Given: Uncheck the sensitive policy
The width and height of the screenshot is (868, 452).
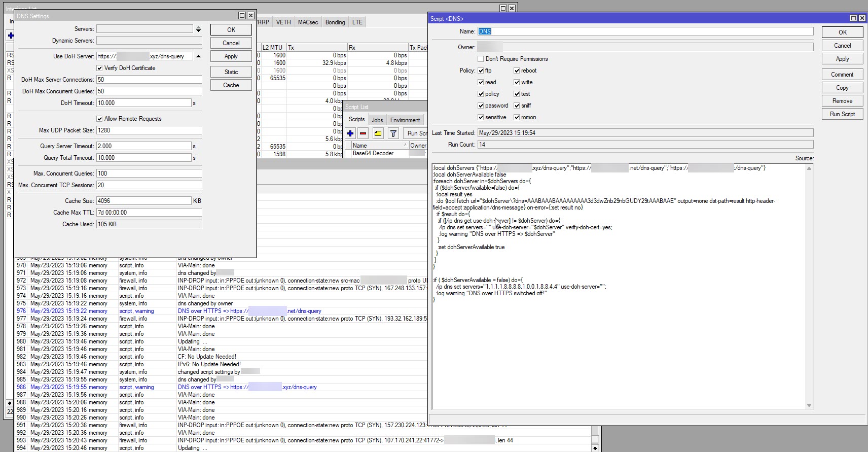Looking at the screenshot, I should coord(481,117).
